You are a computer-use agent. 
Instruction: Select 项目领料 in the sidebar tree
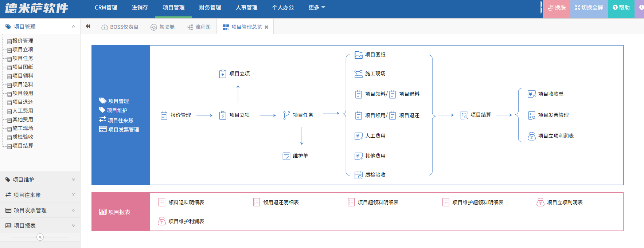pos(23,76)
